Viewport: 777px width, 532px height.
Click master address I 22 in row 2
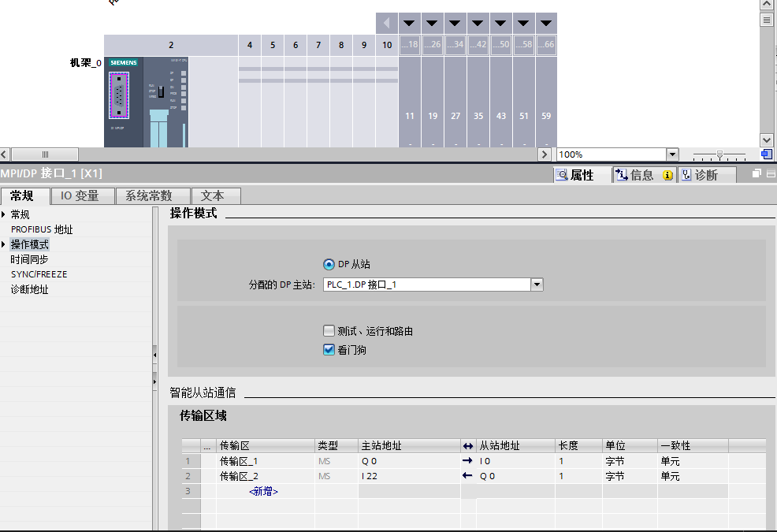[409, 476]
